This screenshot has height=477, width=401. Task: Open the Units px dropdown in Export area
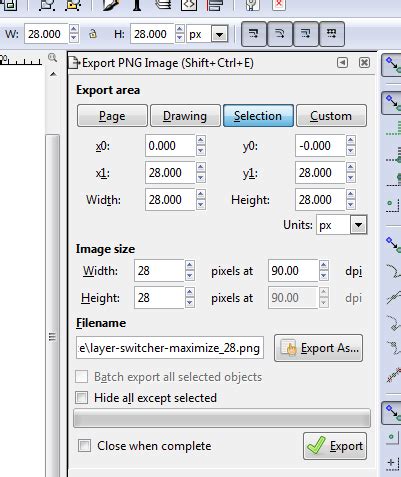(342, 225)
